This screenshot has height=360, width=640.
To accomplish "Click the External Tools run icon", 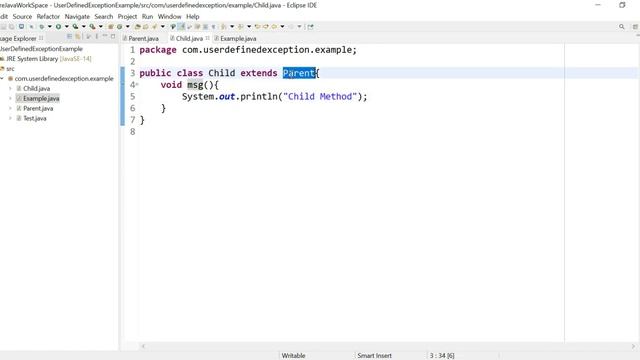I will (x=93, y=27).
